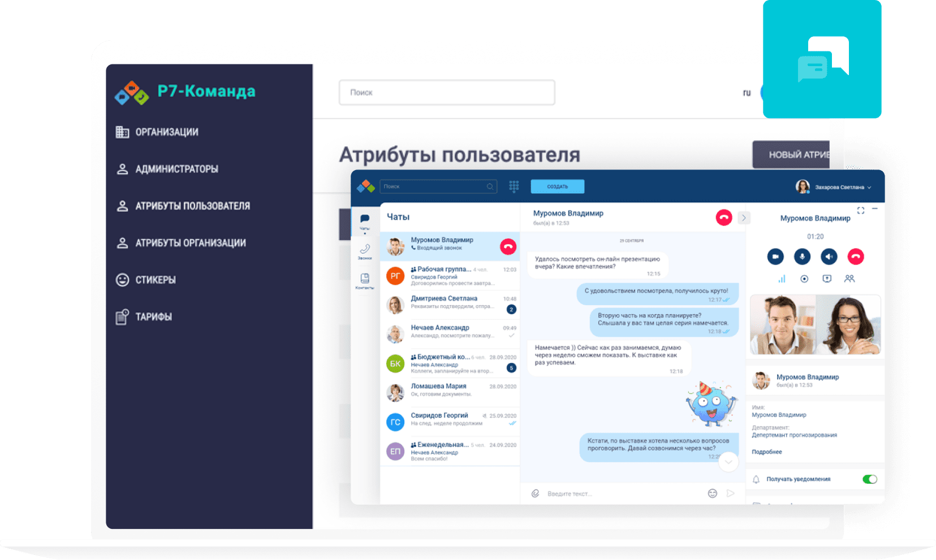The height and width of the screenshot is (560, 936).
Task: Switch to the Звонки tab
Action: click(365, 251)
